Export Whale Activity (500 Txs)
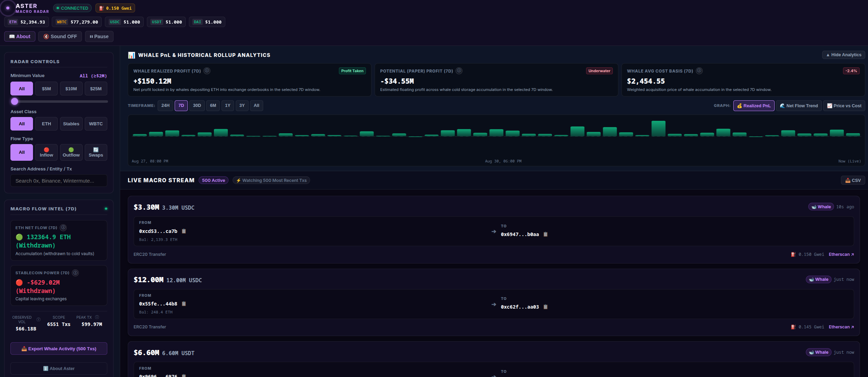868x377 pixels. tap(59, 349)
